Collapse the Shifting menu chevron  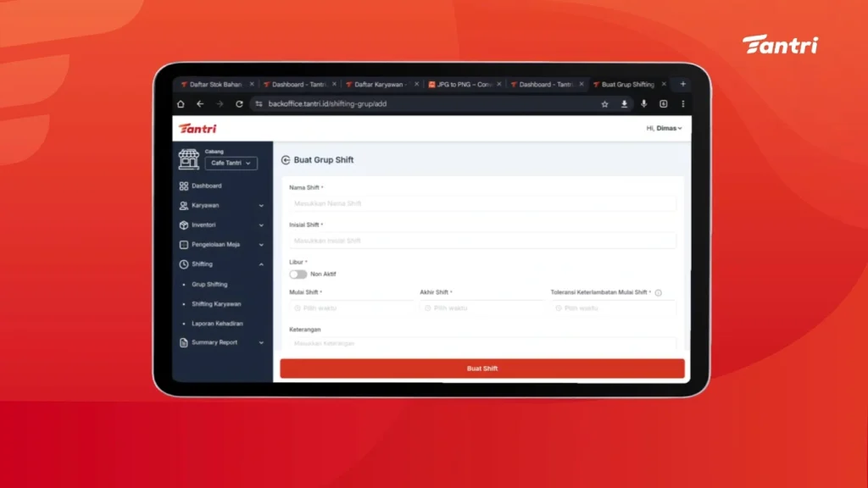[261, 264]
